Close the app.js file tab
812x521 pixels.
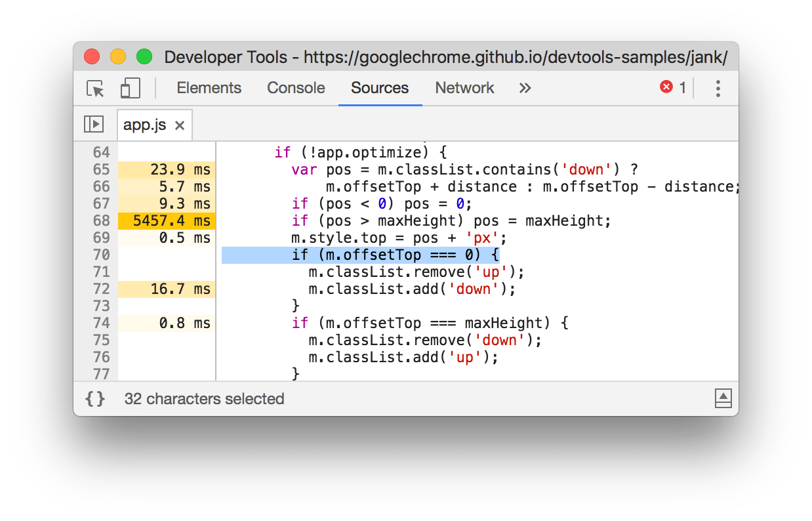coord(179,124)
